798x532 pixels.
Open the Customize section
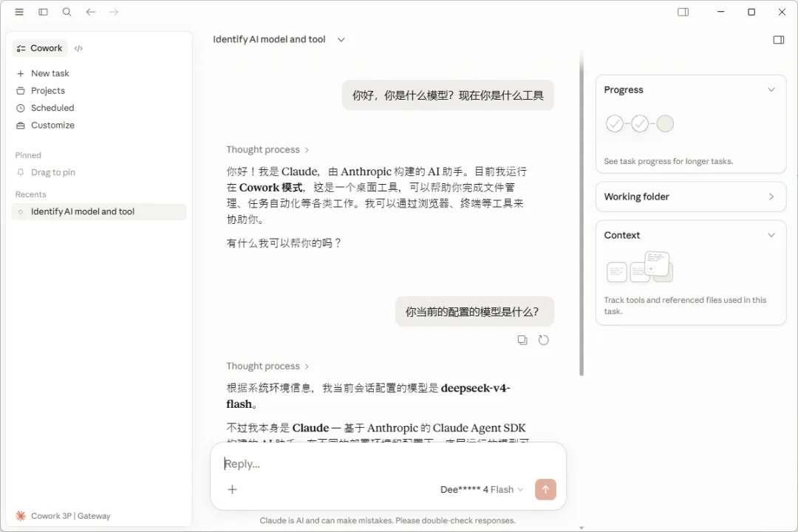click(52, 125)
